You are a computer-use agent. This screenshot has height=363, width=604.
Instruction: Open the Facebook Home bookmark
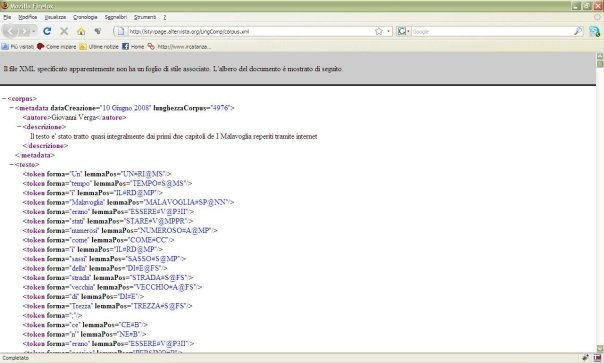(133, 47)
